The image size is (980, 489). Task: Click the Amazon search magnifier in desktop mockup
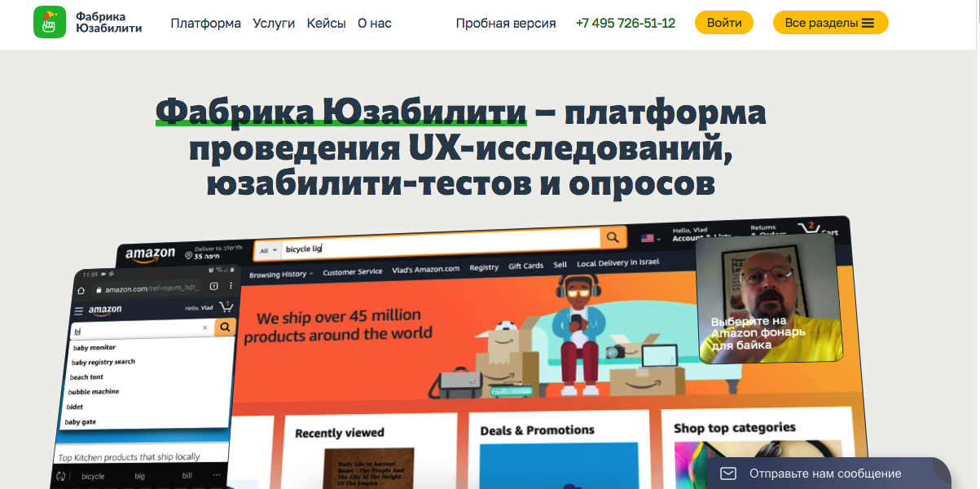[613, 238]
